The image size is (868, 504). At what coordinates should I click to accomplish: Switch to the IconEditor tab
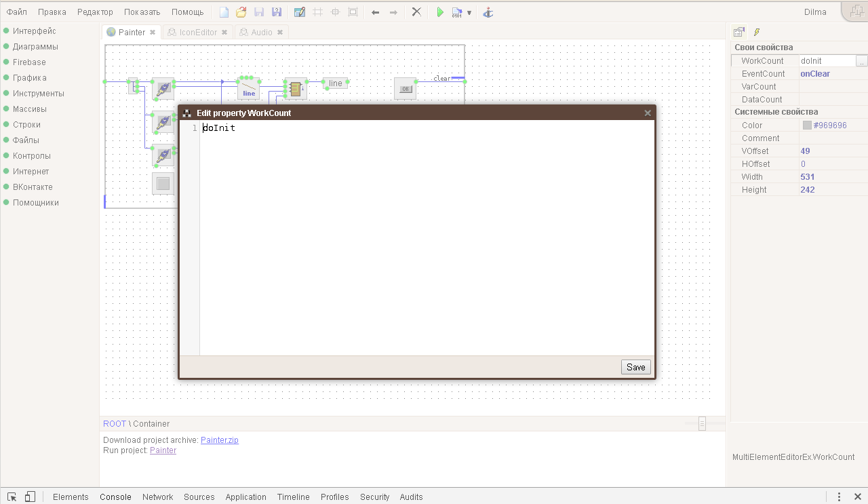click(197, 33)
